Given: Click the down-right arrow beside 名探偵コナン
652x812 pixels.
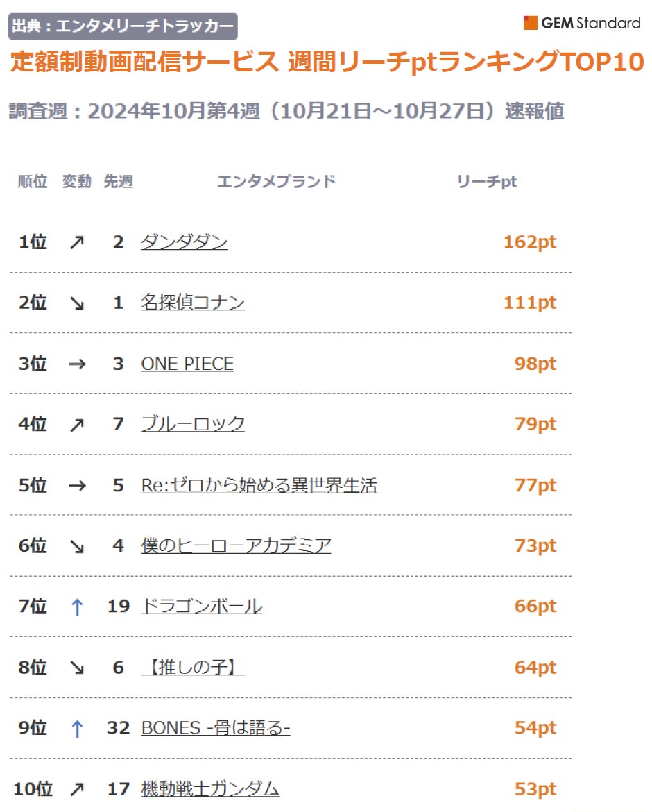Looking at the screenshot, I should tap(77, 303).
